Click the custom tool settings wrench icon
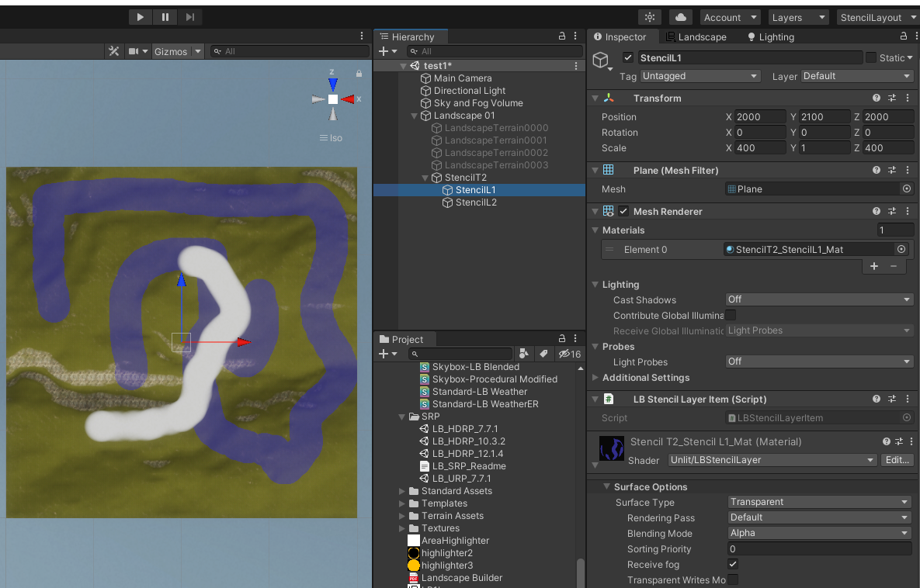920x588 pixels. (113, 51)
